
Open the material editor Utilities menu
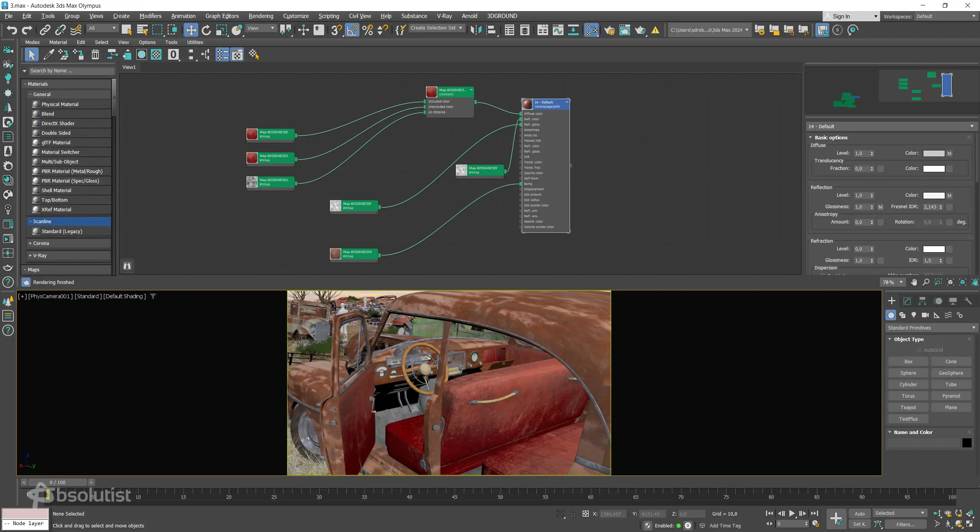[195, 42]
